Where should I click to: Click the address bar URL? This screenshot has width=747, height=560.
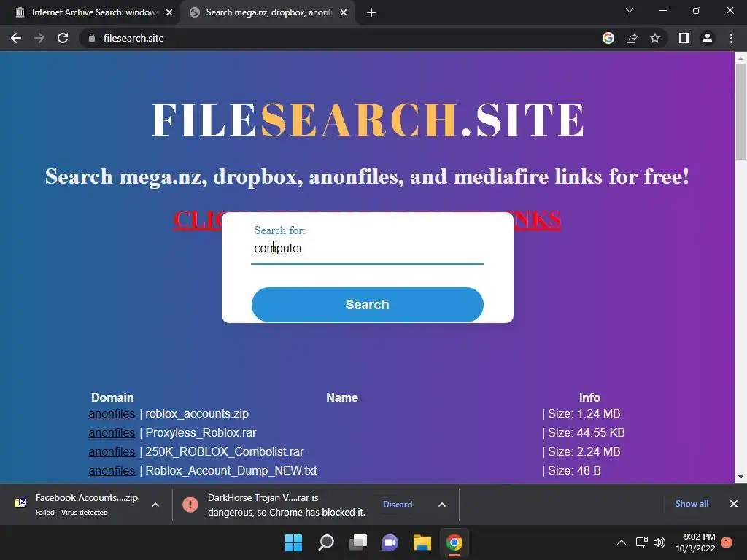click(x=133, y=38)
